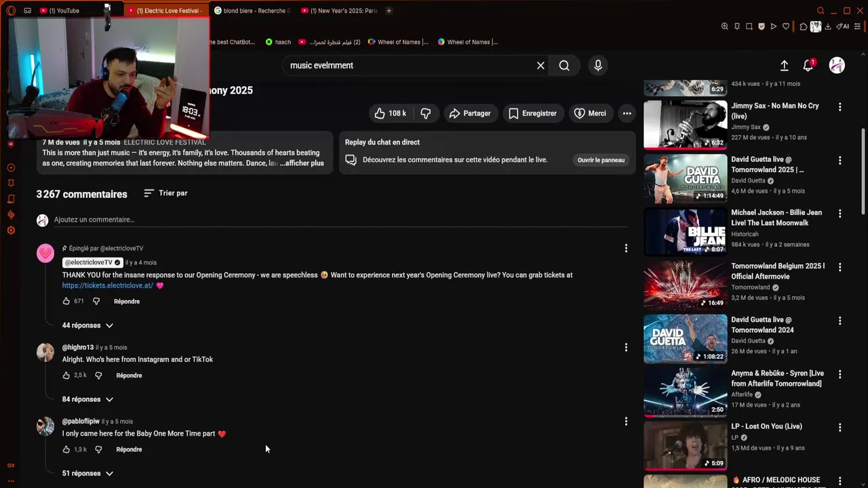Open the haach bookmark
Viewport: 868px width, 488px height.
pos(278,42)
